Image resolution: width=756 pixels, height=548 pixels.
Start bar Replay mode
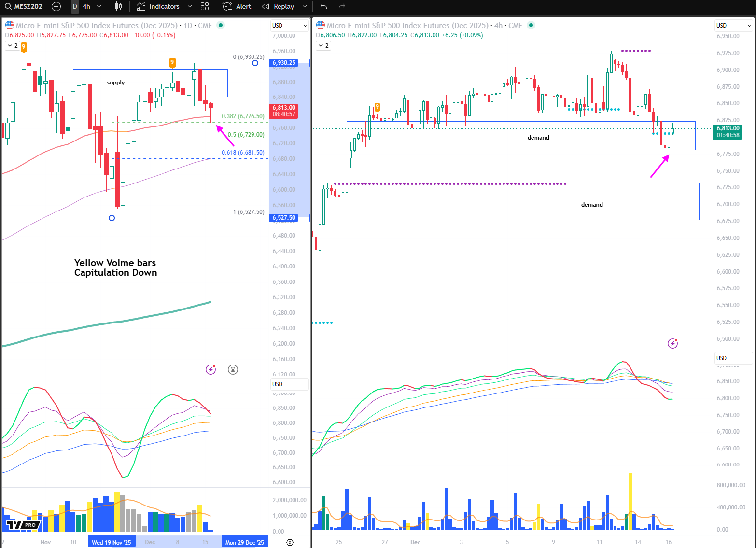pyautogui.click(x=278, y=6)
